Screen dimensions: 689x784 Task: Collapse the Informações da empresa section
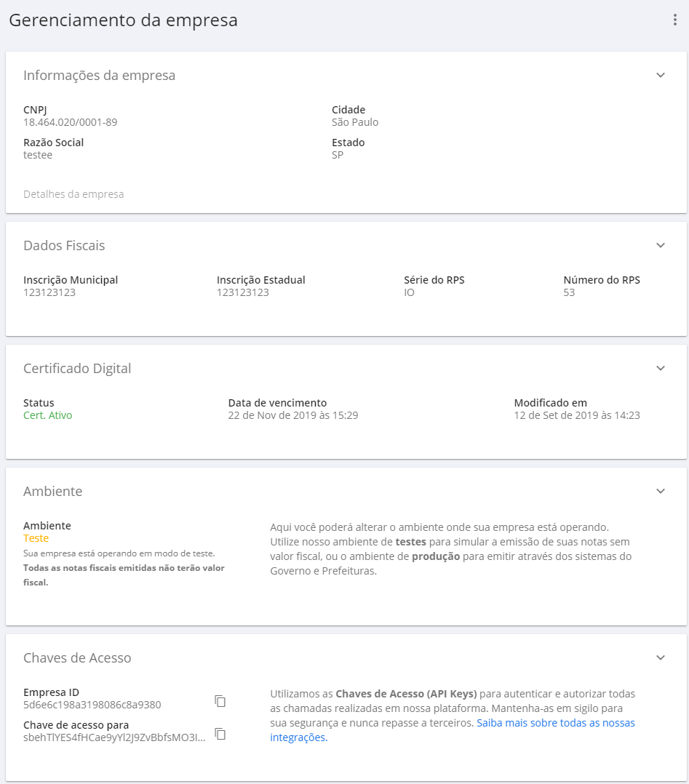point(660,76)
